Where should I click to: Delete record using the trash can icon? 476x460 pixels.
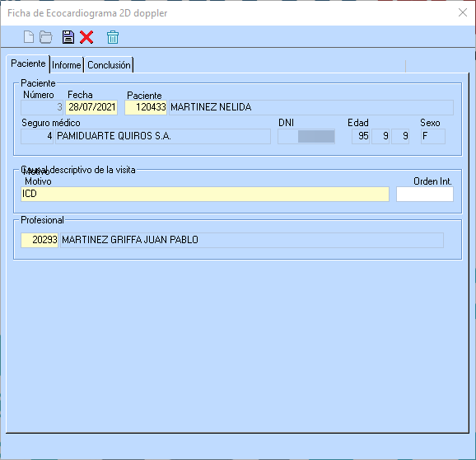[113, 37]
